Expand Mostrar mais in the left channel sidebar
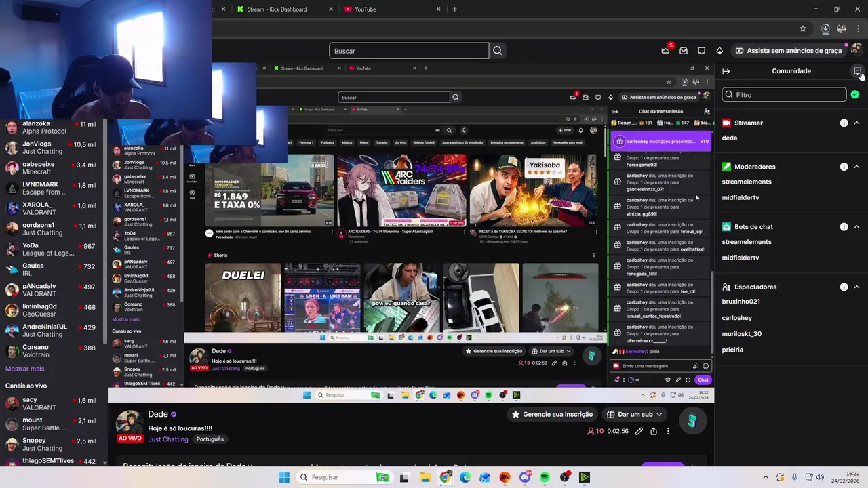This screenshot has height=488, width=868. point(24,369)
